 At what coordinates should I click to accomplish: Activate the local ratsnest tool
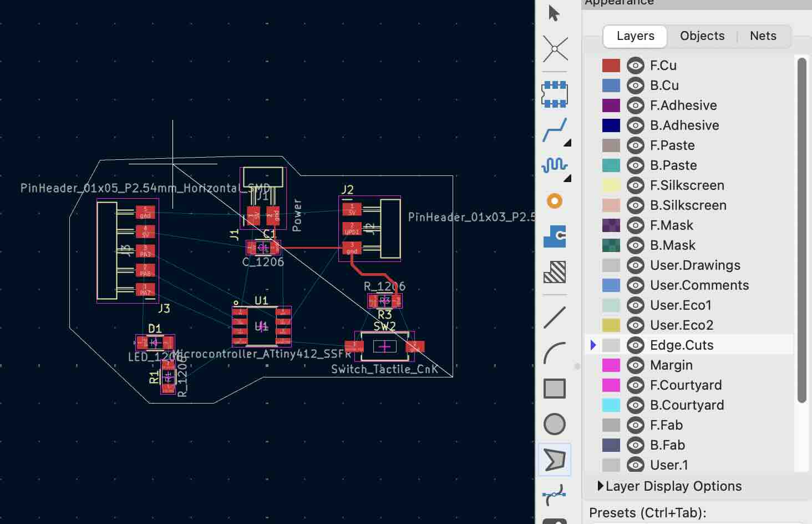tap(555, 48)
